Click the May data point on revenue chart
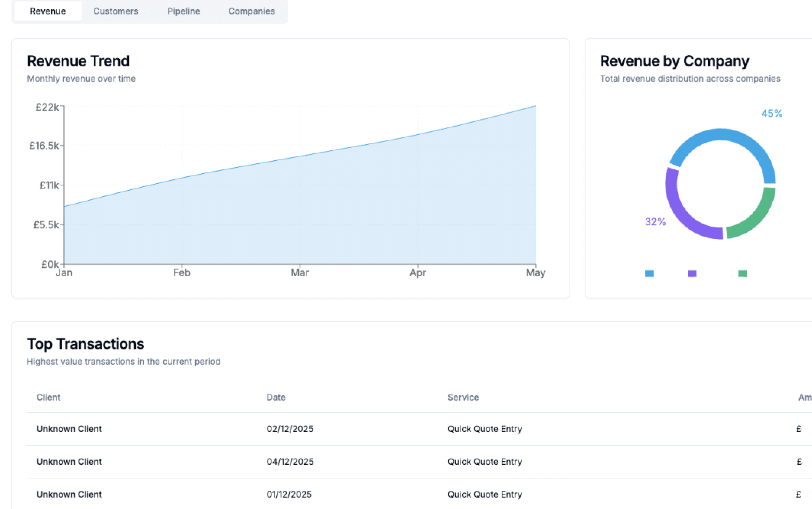The image size is (812, 509). [536, 106]
